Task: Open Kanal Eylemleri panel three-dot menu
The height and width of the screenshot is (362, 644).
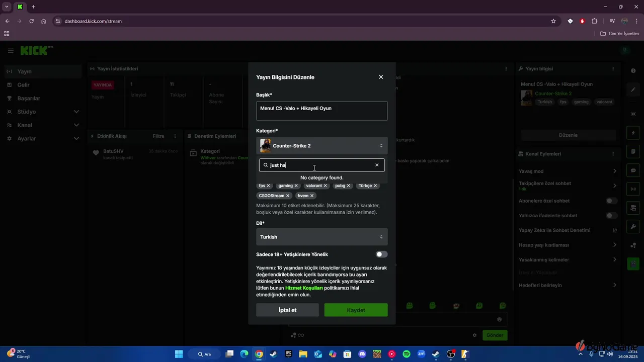Action: pos(613,154)
